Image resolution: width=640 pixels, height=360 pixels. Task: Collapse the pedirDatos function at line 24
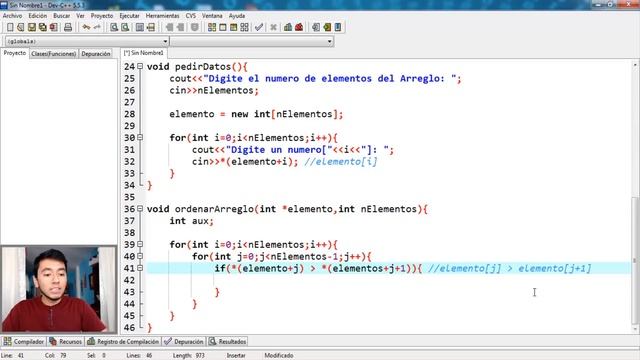tap(140, 66)
